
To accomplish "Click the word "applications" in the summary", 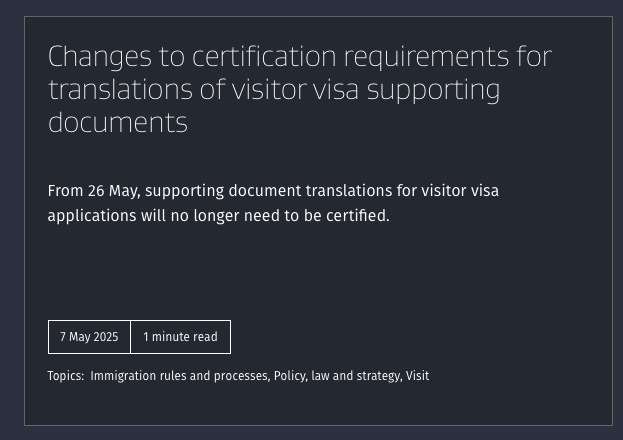I will coord(92,216).
